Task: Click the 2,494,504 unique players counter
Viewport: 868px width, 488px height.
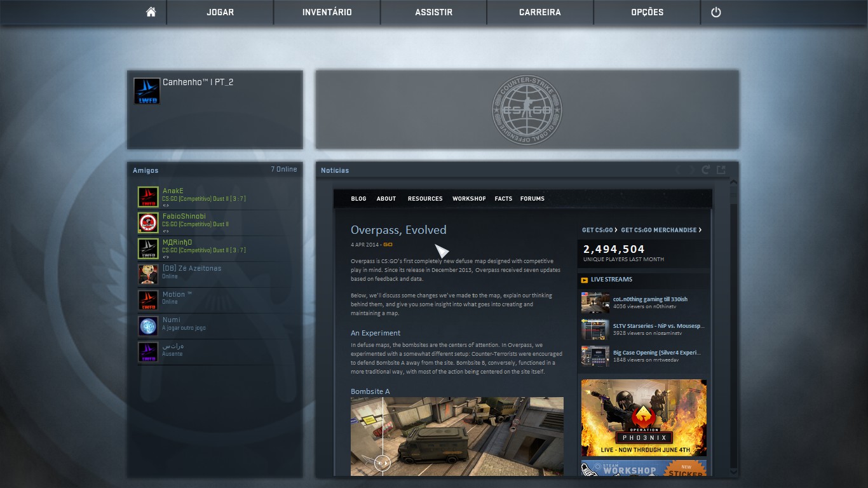Action: 614,249
